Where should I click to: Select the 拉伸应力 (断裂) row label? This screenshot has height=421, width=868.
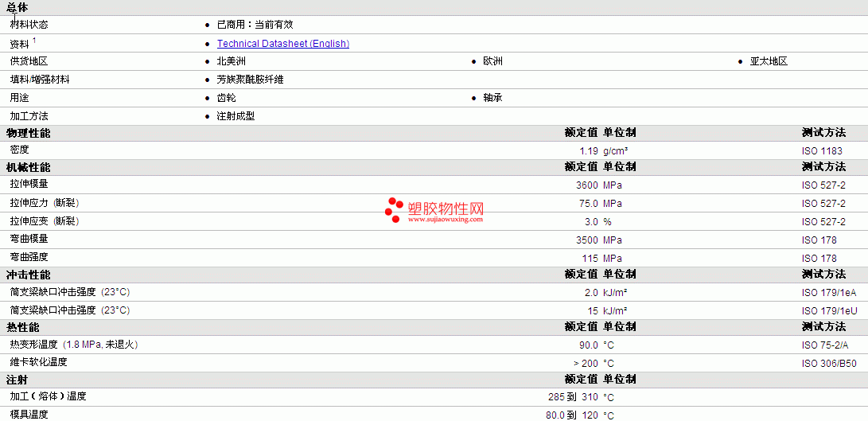[x=45, y=203]
